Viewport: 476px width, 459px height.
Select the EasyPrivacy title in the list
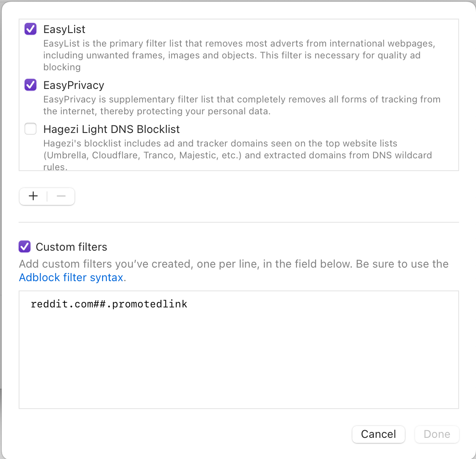click(x=74, y=85)
